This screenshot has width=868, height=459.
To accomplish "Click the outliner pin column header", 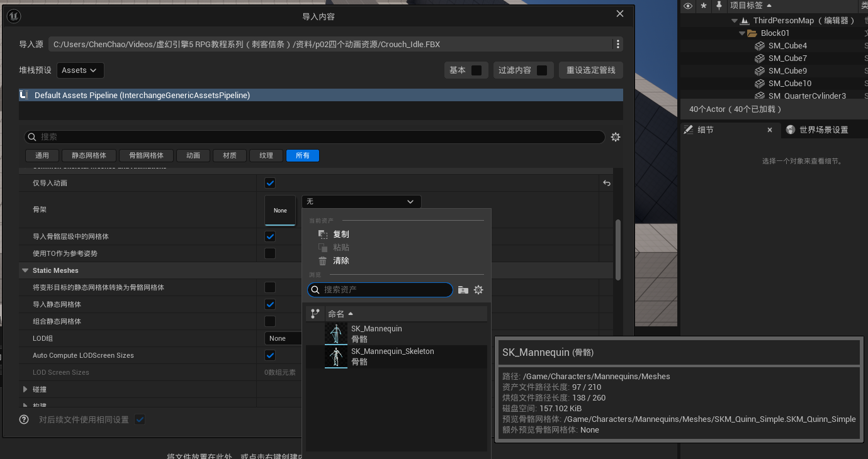I will 719,6.
